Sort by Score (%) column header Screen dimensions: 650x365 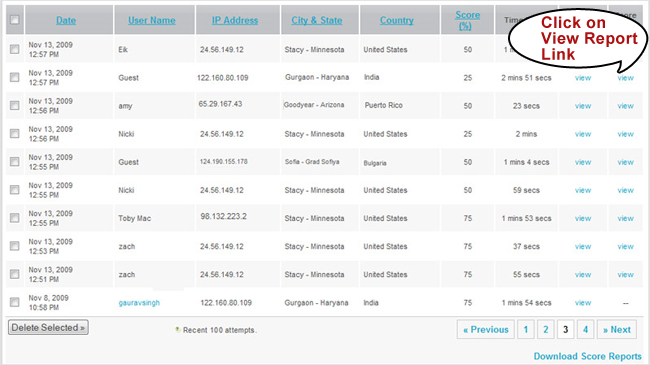tap(467, 20)
